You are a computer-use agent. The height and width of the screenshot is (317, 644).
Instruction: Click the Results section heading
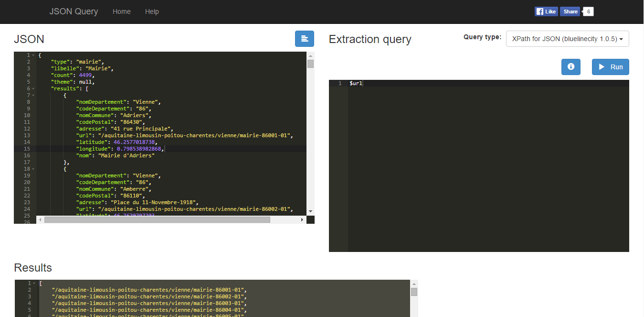tap(33, 267)
